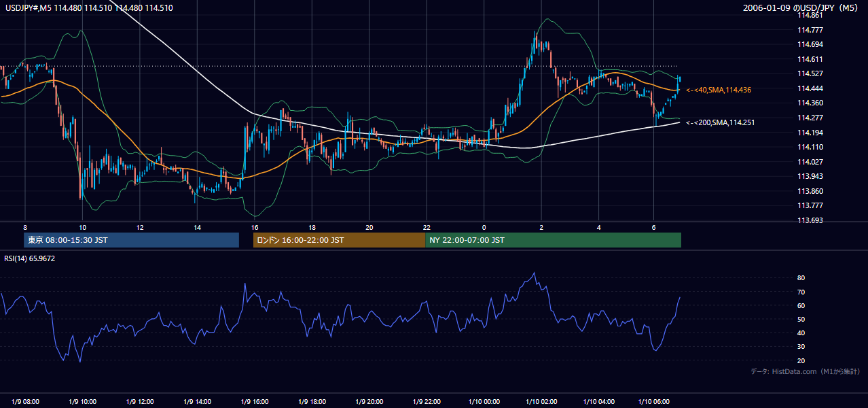Click the 40 SMA 114.436 label
868x408 pixels.
[719, 90]
